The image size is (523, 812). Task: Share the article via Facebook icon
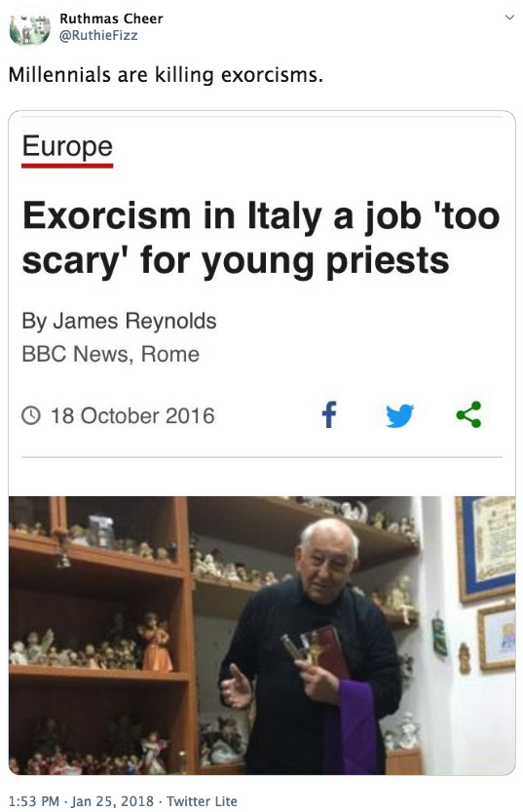point(329,415)
